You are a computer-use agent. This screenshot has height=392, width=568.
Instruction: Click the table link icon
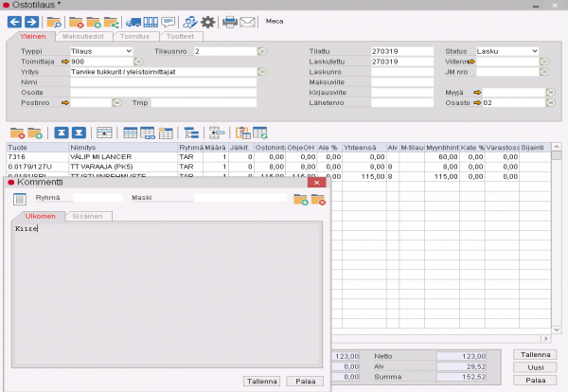point(148,133)
